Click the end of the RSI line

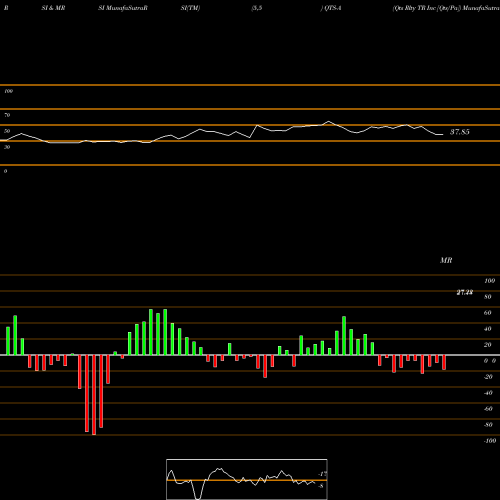click(x=443, y=134)
